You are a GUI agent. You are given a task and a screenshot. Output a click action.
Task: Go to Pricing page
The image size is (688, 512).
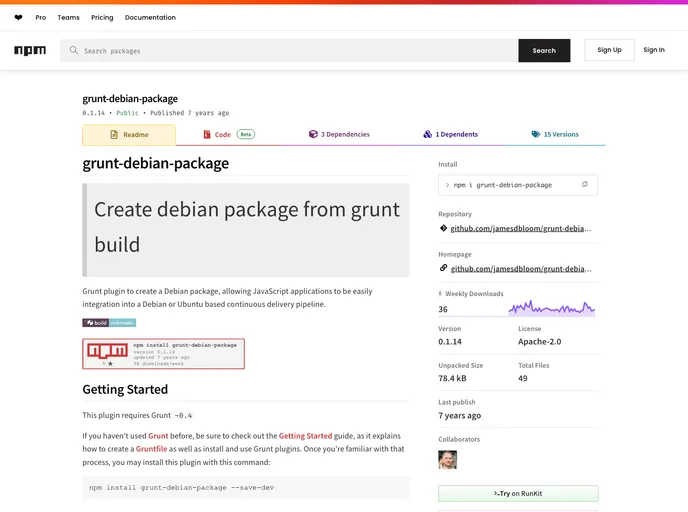click(x=102, y=18)
